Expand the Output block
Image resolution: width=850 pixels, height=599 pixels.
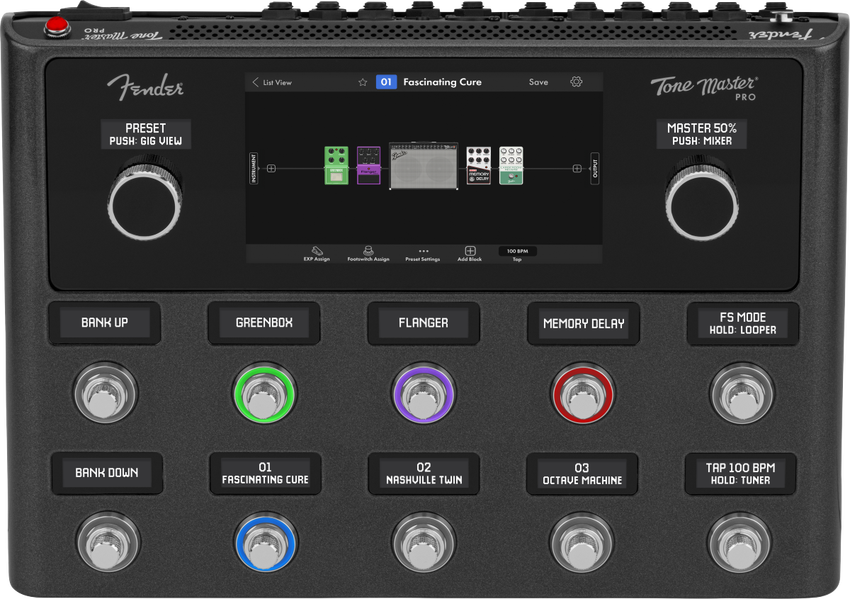(x=594, y=166)
